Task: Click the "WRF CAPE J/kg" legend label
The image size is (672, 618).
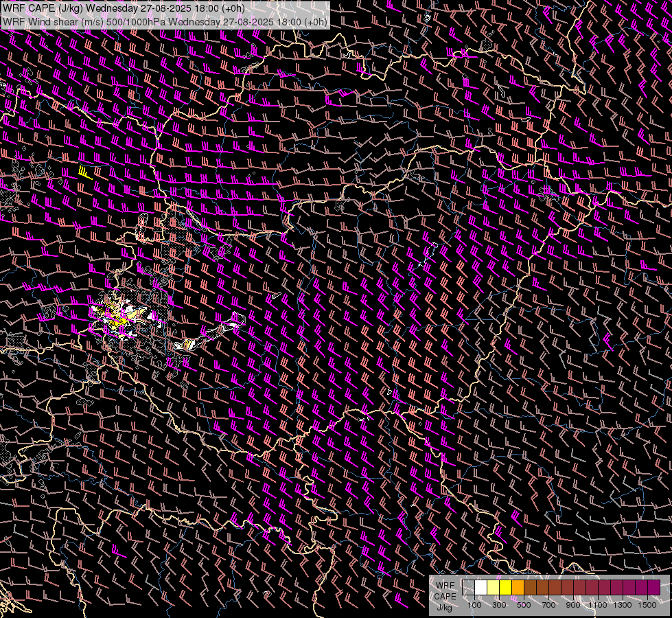Action: coord(445,597)
